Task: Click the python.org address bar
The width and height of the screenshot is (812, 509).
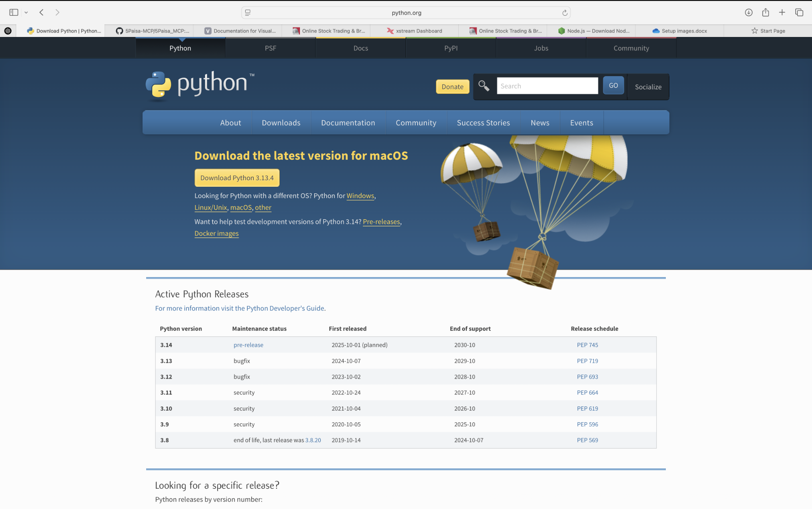Action: [x=406, y=13]
